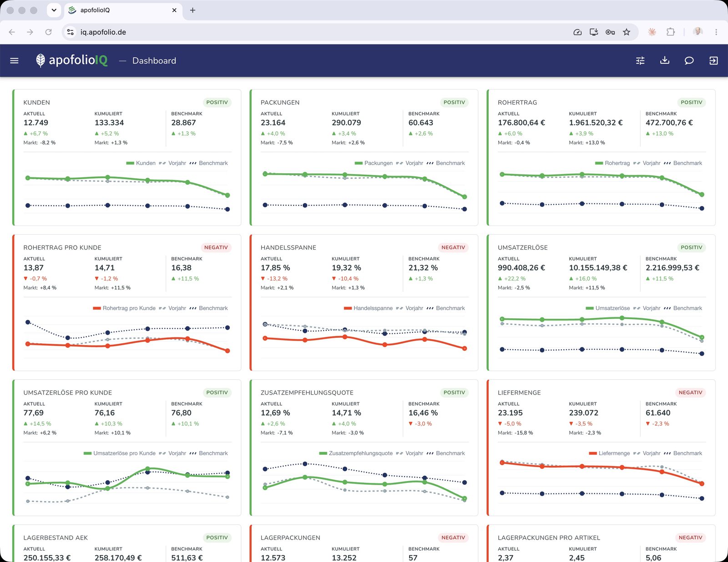Click the browser forward arrow
This screenshot has width=728, height=562.
(x=30, y=32)
